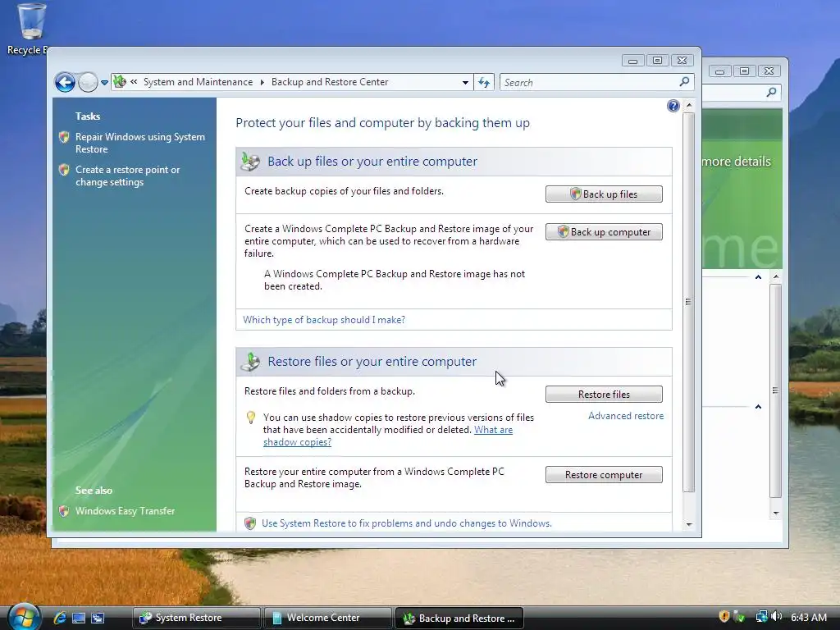The height and width of the screenshot is (630, 840).
Task: Click shield icon beside Windows Easy Transfer
Action: (x=64, y=511)
